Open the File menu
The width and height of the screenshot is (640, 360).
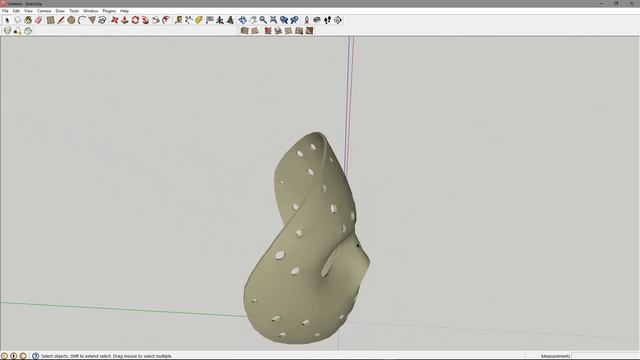(5, 11)
